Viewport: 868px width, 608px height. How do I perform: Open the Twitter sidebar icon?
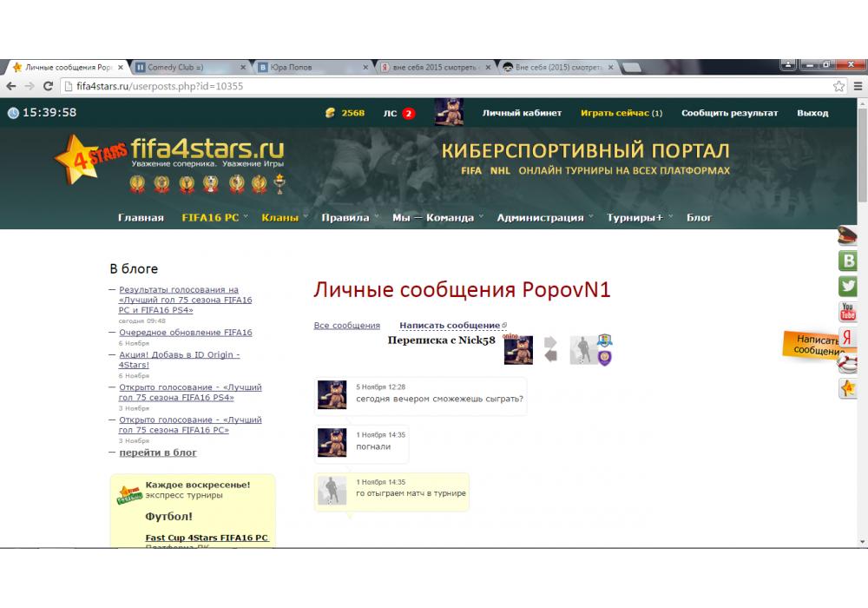(848, 286)
